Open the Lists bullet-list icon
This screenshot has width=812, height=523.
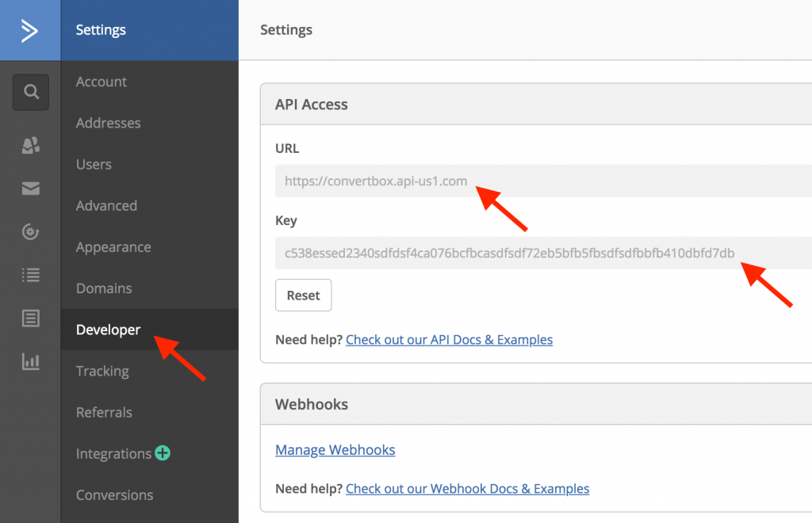(31, 275)
